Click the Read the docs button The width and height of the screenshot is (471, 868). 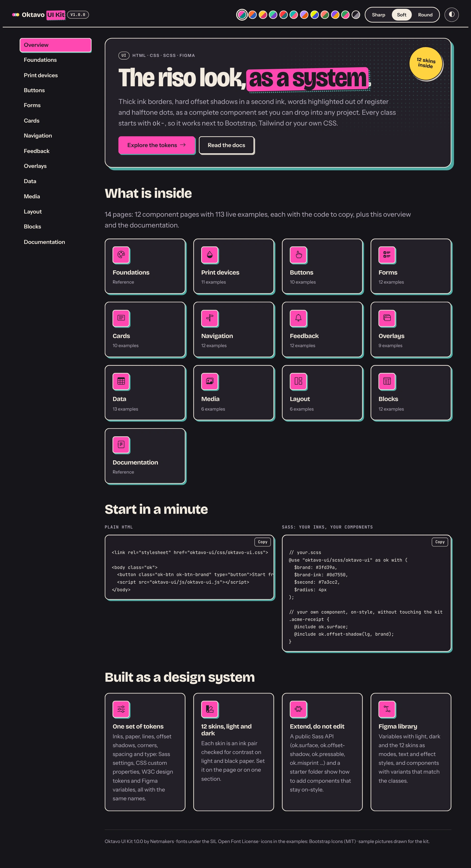(226, 145)
